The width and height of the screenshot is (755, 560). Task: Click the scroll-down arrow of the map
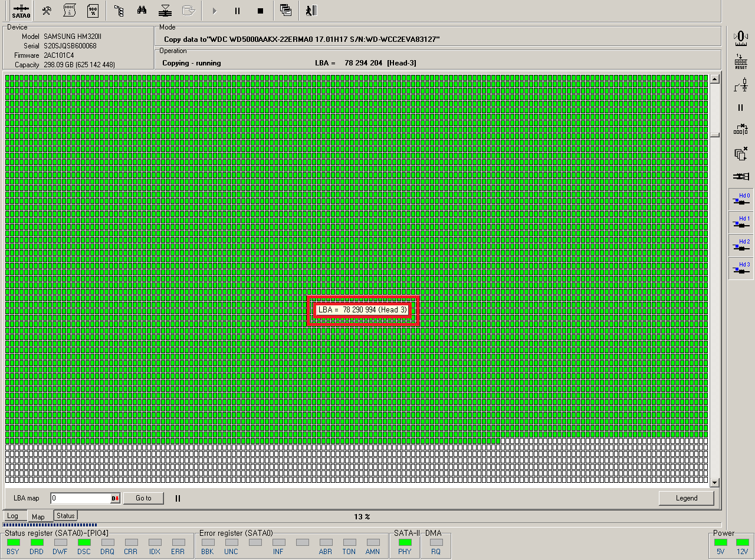pyautogui.click(x=715, y=483)
